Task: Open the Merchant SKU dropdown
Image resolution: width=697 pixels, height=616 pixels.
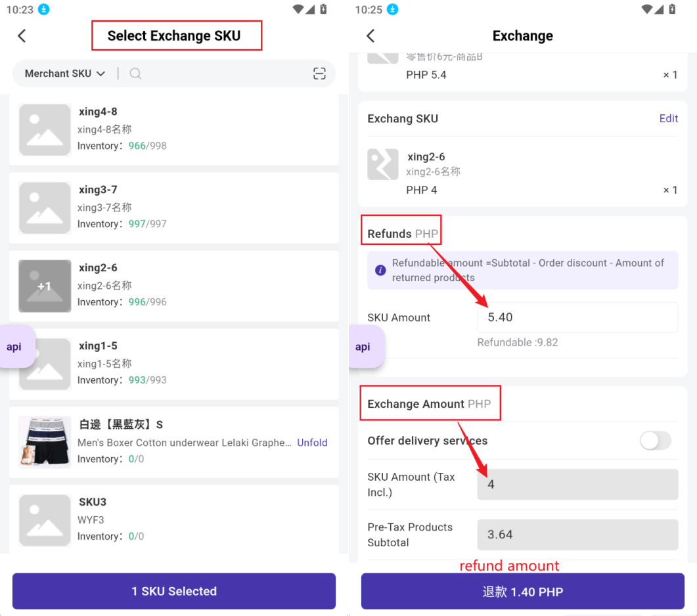Action: 65,74
